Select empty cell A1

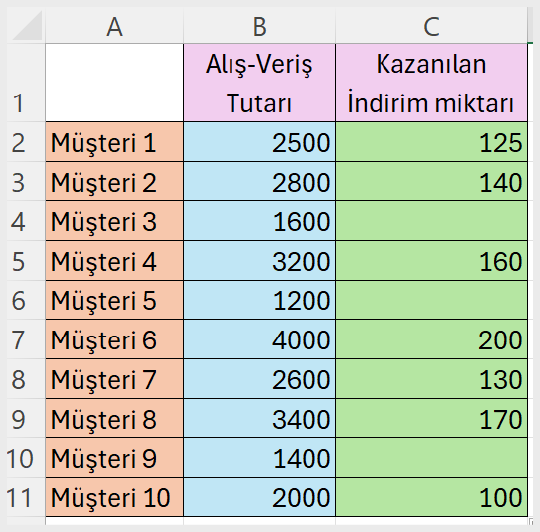coord(114,83)
